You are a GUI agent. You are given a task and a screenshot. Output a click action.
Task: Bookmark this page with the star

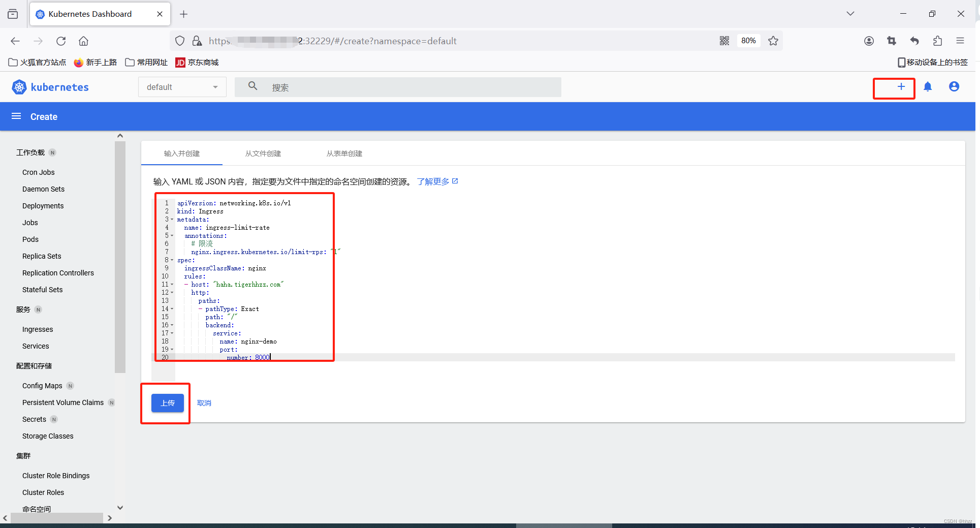click(773, 41)
